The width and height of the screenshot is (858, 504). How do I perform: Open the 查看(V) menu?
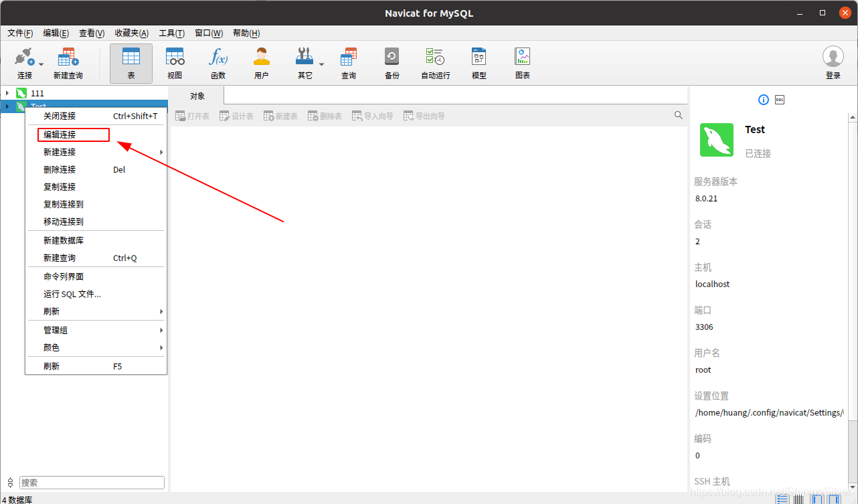(92, 33)
